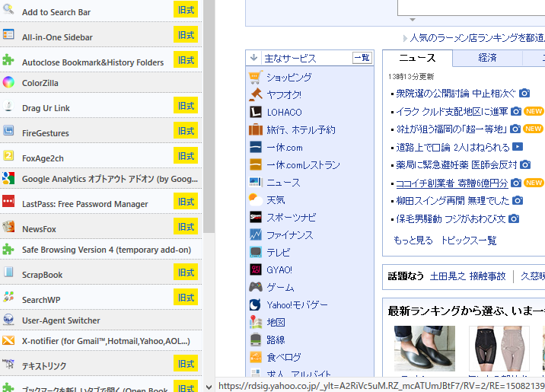545x392 pixels.
Task: Click the スポーツナビ icon
Action: pos(256,217)
